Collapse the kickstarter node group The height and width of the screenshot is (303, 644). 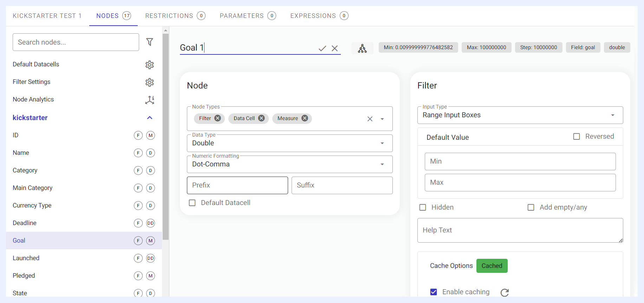(x=150, y=118)
